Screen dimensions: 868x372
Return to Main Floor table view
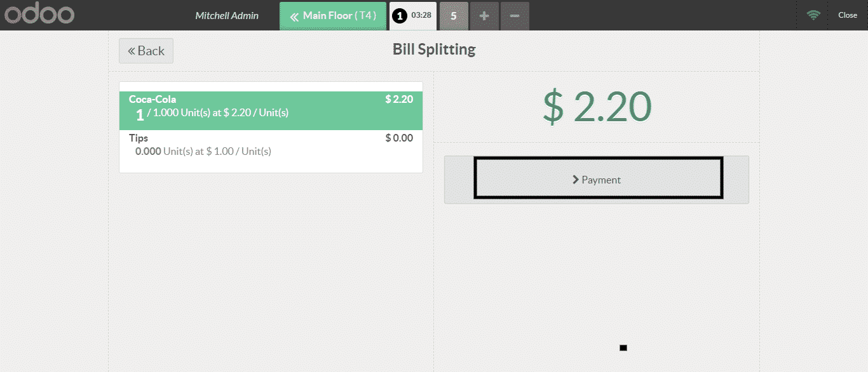pyautogui.click(x=332, y=16)
